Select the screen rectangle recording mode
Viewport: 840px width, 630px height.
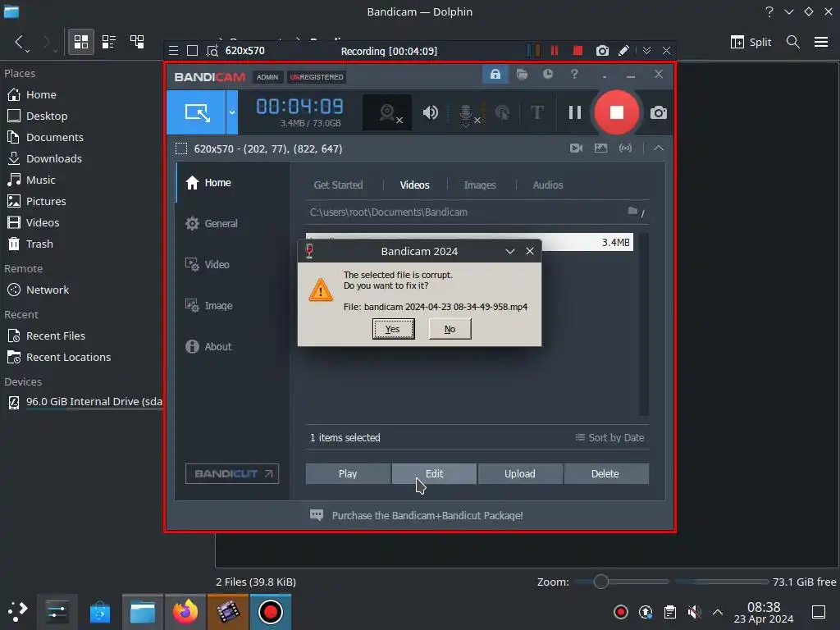197,112
